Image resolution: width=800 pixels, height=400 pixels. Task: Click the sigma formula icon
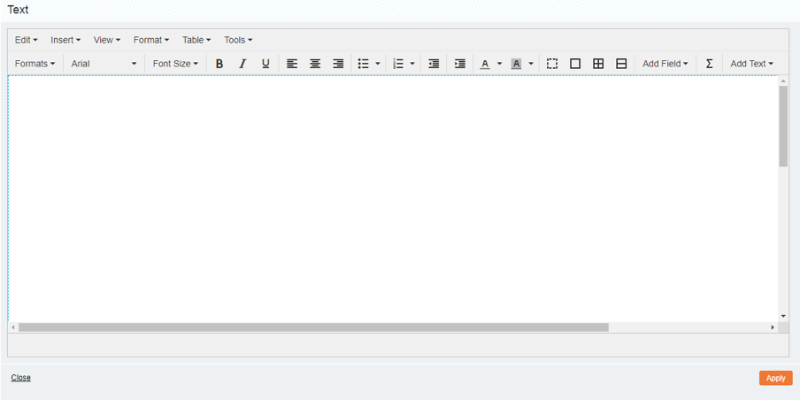(x=709, y=64)
